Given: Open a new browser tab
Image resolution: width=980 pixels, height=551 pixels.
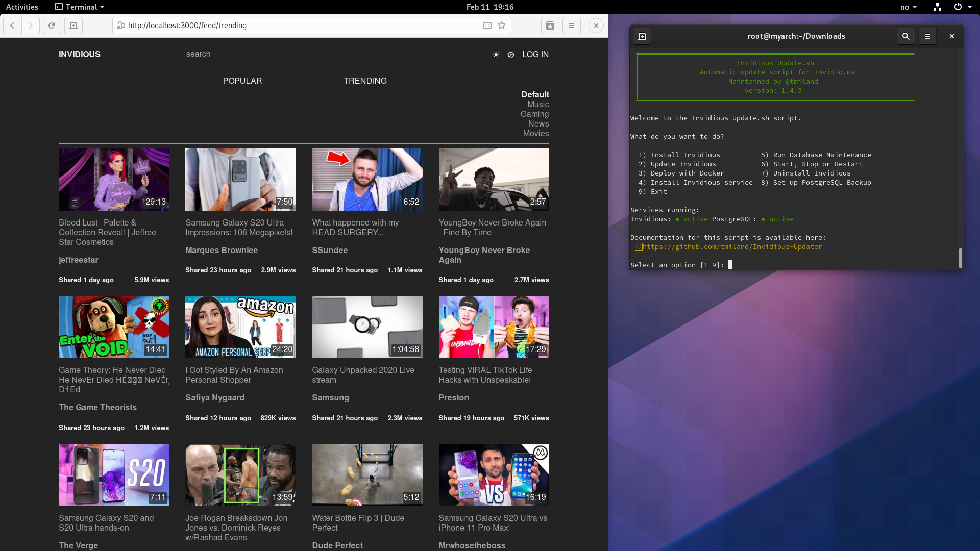Looking at the screenshot, I should click(x=73, y=26).
